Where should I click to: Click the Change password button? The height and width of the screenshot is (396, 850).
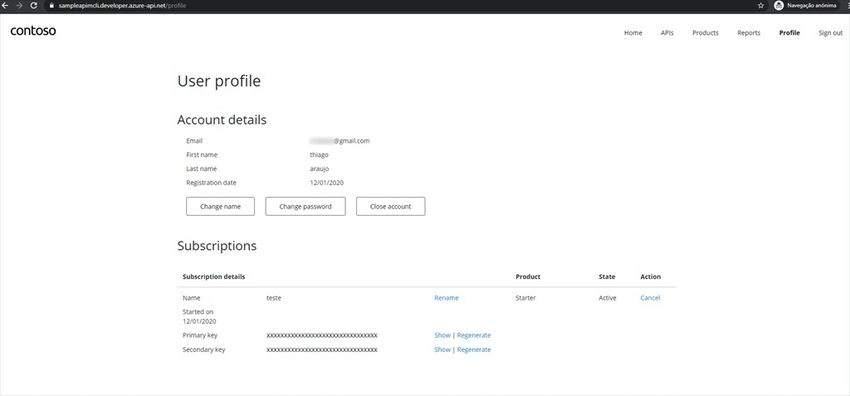[x=305, y=206]
